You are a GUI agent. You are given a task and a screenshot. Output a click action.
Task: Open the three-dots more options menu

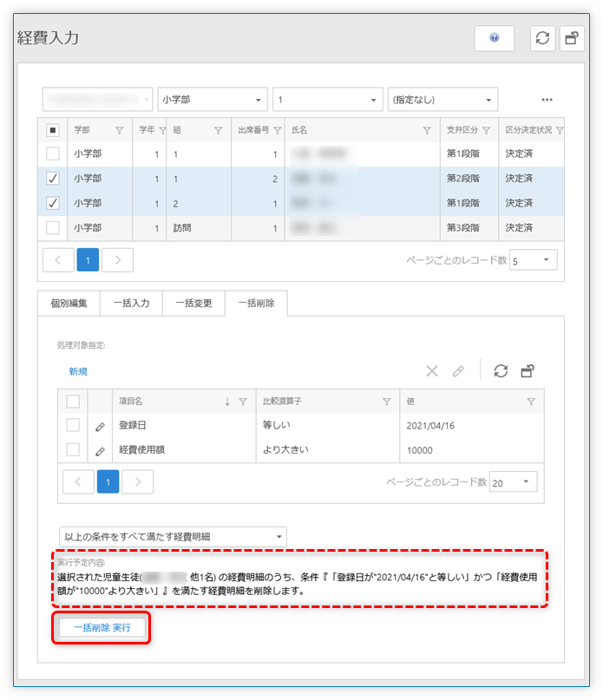pos(547,100)
